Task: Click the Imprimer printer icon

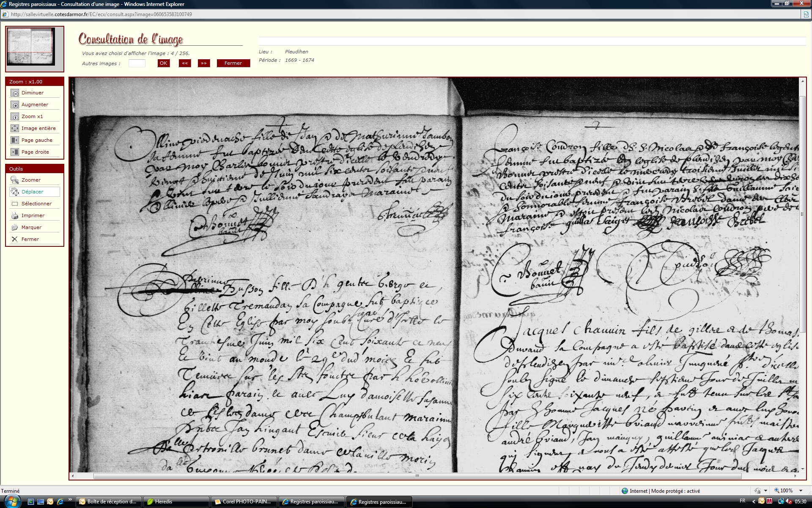Action: click(x=15, y=215)
